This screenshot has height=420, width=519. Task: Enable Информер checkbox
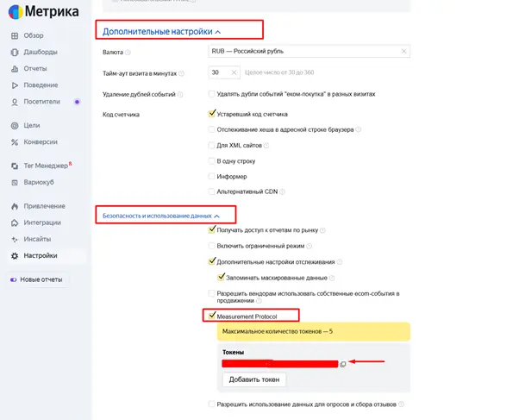[x=212, y=176]
